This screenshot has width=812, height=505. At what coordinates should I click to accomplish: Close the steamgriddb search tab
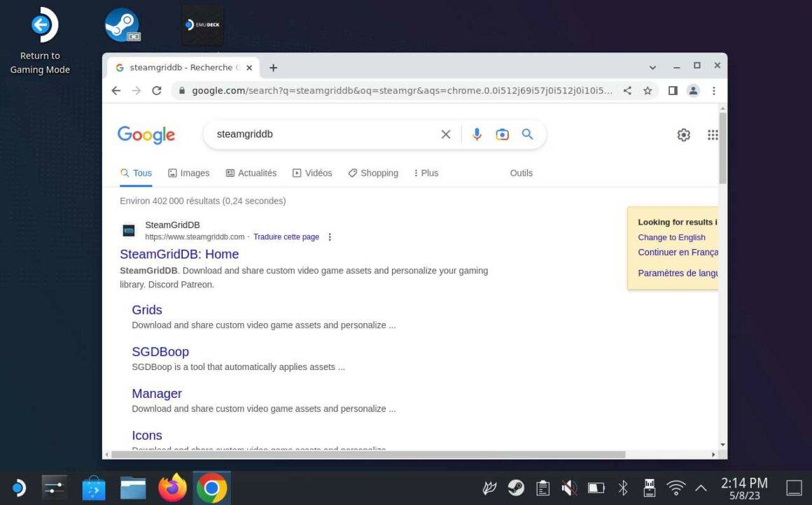pyautogui.click(x=249, y=68)
